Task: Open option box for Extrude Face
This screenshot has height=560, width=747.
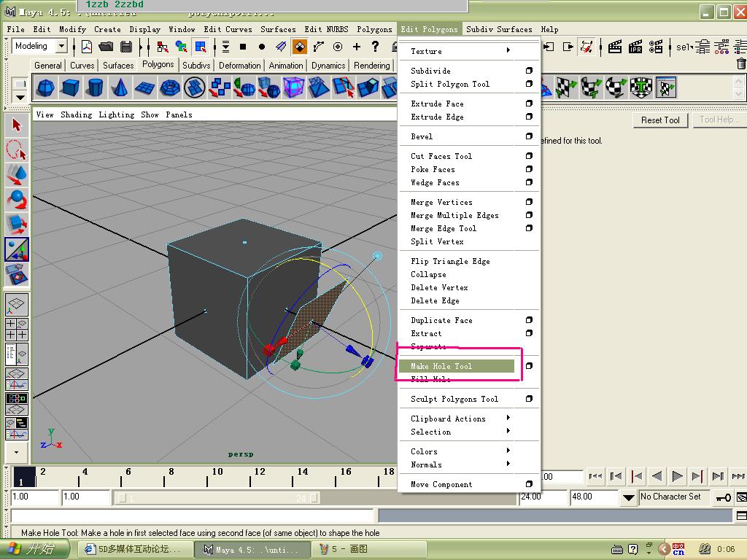Action: 529,104
